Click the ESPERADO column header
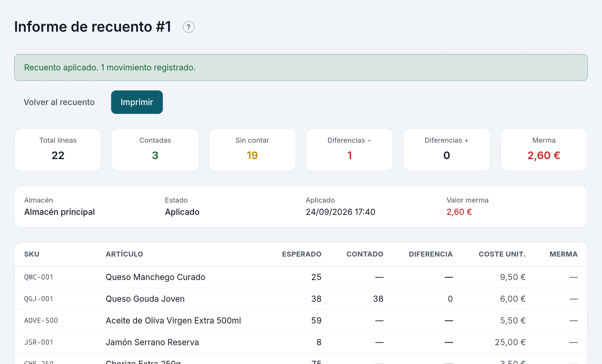Image resolution: width=602 pixels, height=364 pixels. [302, 254]
